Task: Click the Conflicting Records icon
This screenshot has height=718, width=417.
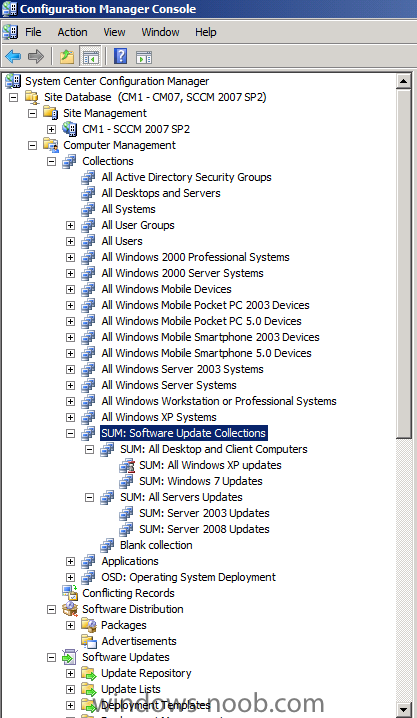Action: [x=70, y=593]
